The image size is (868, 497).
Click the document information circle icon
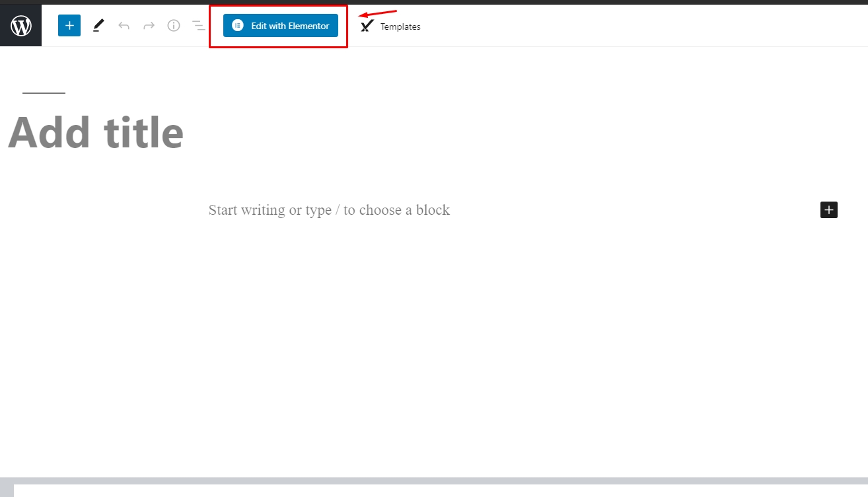(173, 25)
